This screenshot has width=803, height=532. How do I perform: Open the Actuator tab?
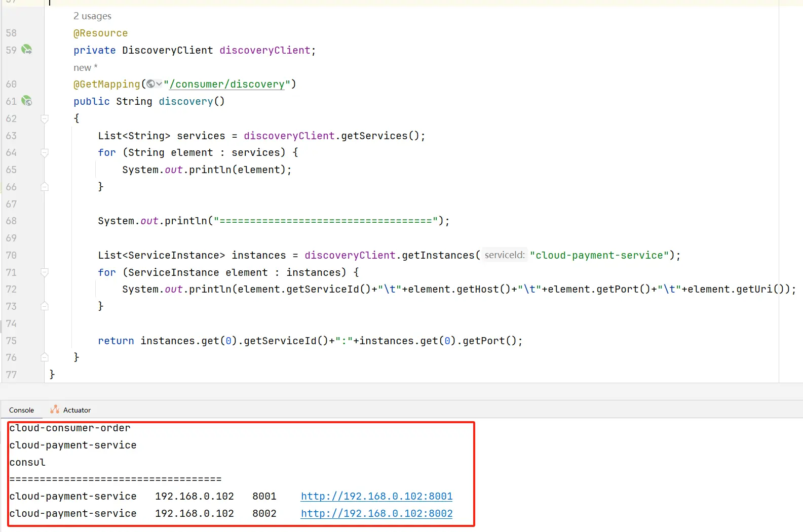click(77, 410)
